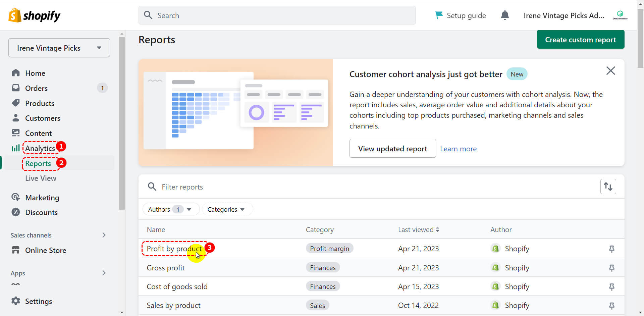Click the Create custom report button
Screen dimensions: 644x316
pos(580,39)
